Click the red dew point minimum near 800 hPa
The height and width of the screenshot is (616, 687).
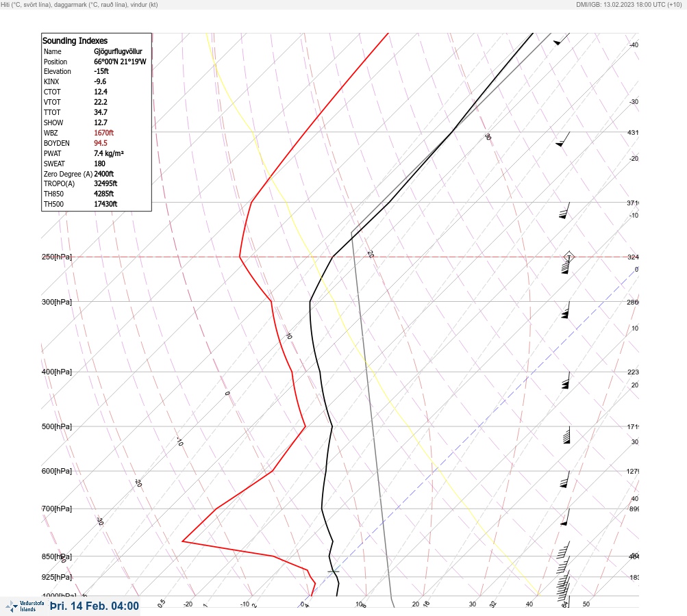(182, 541)
